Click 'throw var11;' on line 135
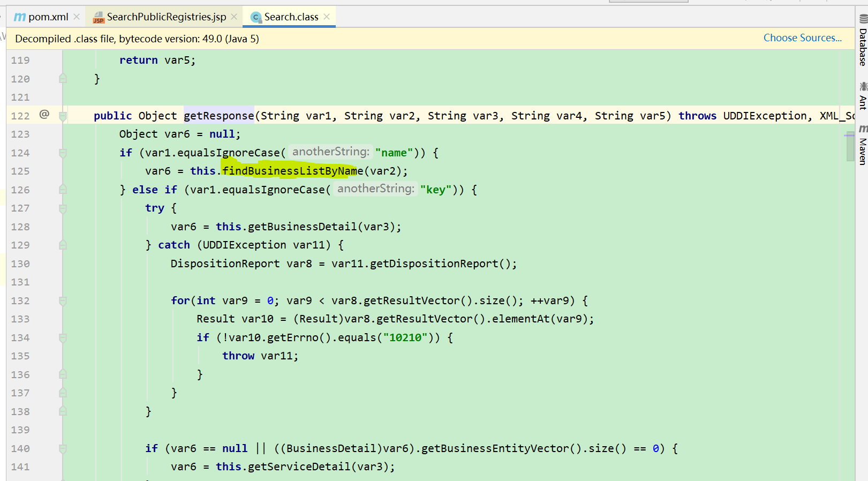The width and height of the screenshot is (868, 481). coord(260,356)
